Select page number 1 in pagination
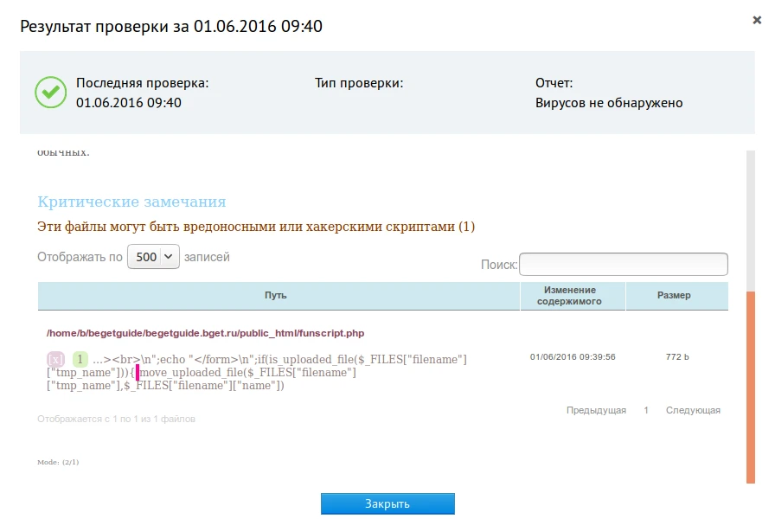Viewport: 775px width, 532px height. pyautogui.click(x=646, y=410)
